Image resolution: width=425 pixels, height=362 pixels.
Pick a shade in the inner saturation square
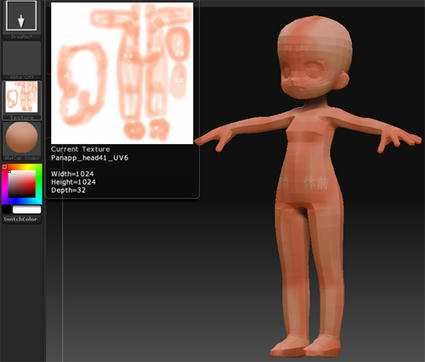pyautogui.click(x=22, y=184)
